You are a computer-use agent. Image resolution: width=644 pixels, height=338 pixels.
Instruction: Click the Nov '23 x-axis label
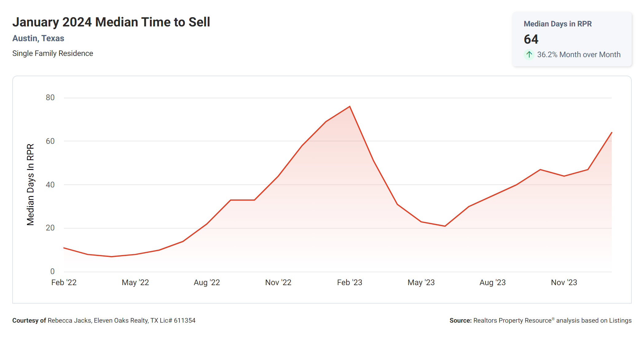[564, 282]
